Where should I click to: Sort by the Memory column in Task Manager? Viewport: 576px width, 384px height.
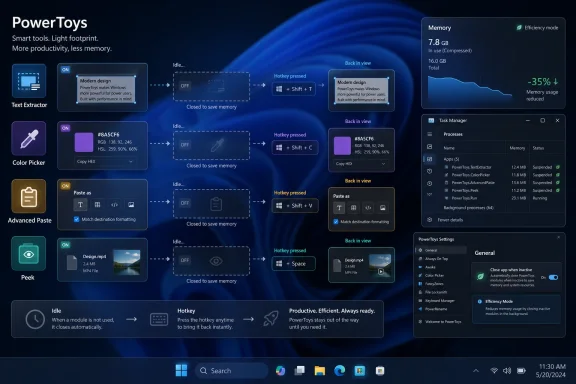[517, 148]
